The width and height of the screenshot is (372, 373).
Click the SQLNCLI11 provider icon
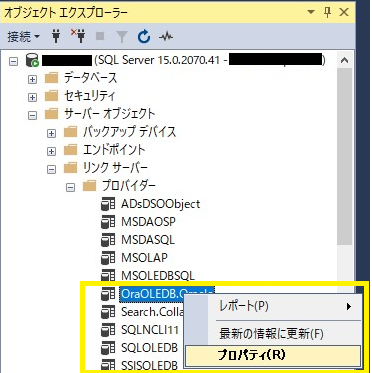[x=108, y=330]
